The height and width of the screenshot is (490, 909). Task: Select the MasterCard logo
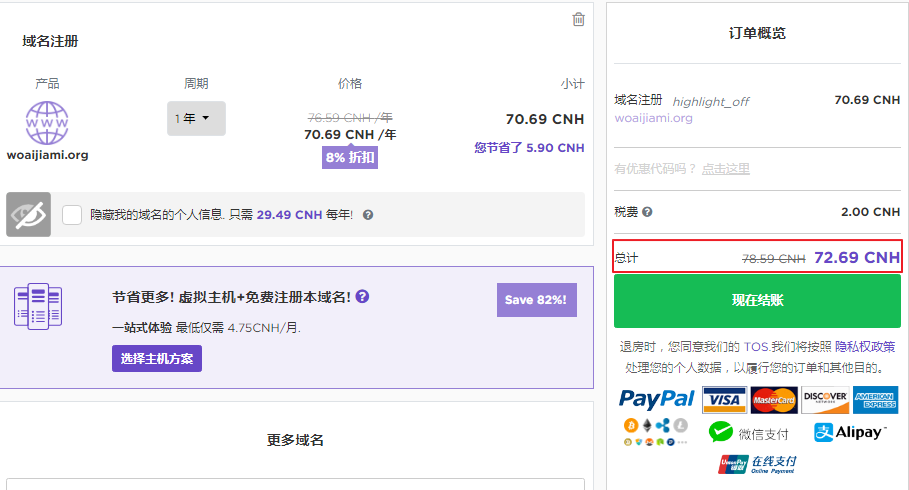(x=774, y=400)
